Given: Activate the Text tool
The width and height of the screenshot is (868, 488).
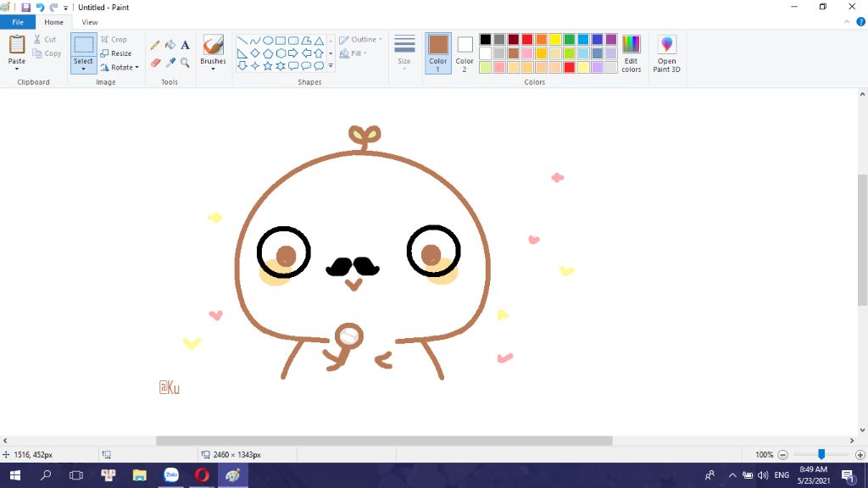Looking at the screenshot, I should point(186,45).
